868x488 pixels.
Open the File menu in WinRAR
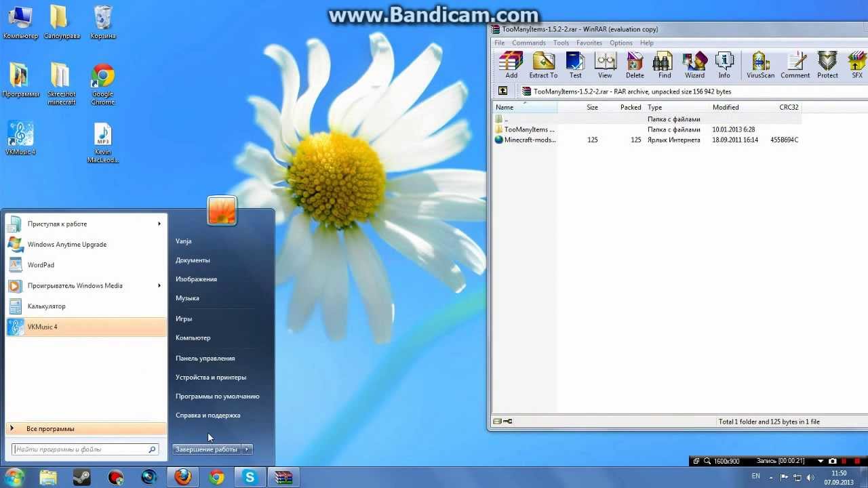[x=500, y=43]
